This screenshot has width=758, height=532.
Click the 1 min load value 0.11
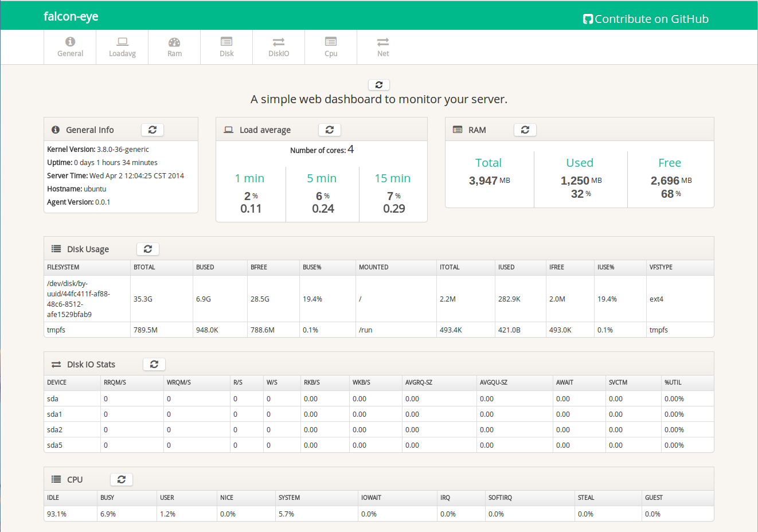click(x=251, y=209)
